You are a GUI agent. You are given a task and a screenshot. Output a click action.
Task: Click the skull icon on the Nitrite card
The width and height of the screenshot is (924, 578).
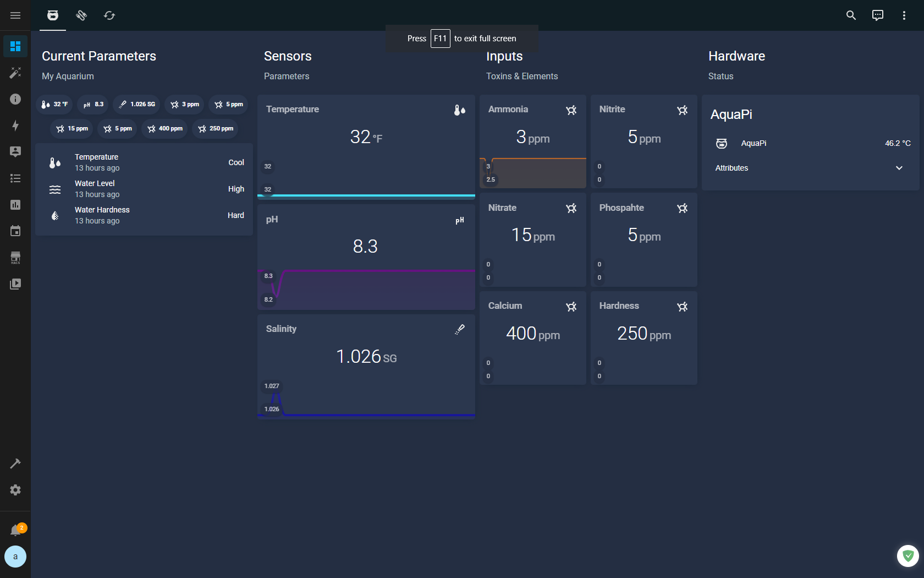[x=682, y=110]
